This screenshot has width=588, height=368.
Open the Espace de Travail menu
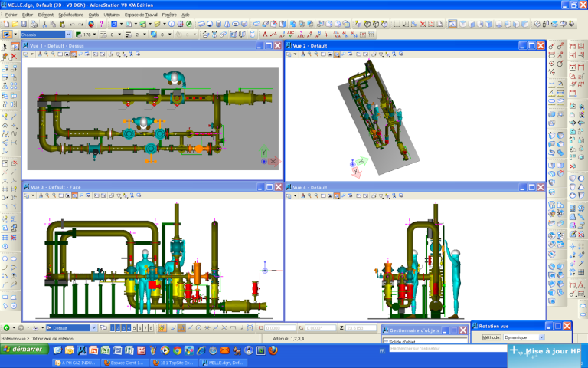coord(141,15)
